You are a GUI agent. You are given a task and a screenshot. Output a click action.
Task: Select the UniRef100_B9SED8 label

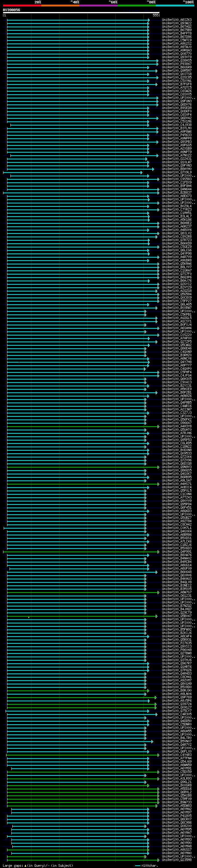click(177, 108)
